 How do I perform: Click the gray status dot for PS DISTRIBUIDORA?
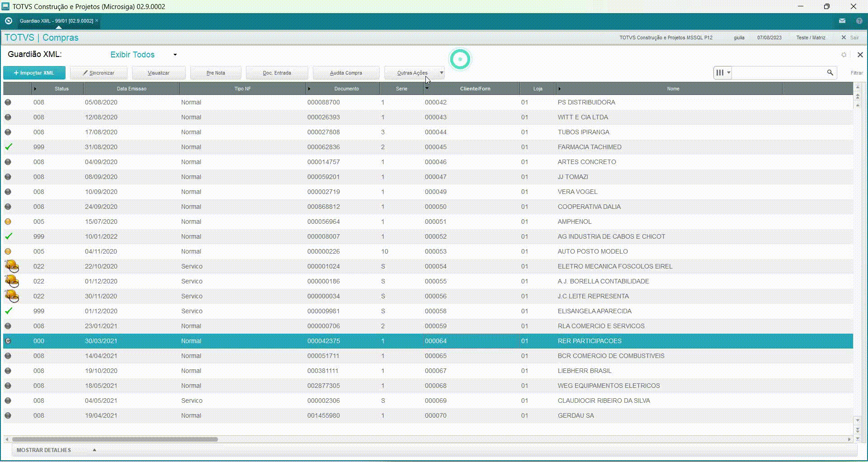click(x=8, y=102)
